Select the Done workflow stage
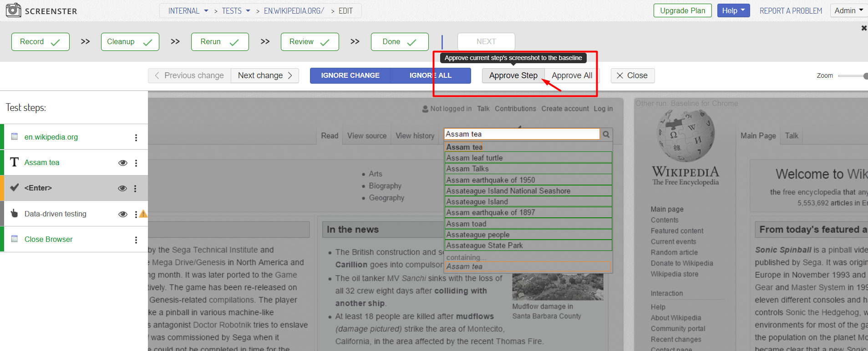The height and width of the screenshot is (351, 868). pyautogui.click(x=400, y=42)
